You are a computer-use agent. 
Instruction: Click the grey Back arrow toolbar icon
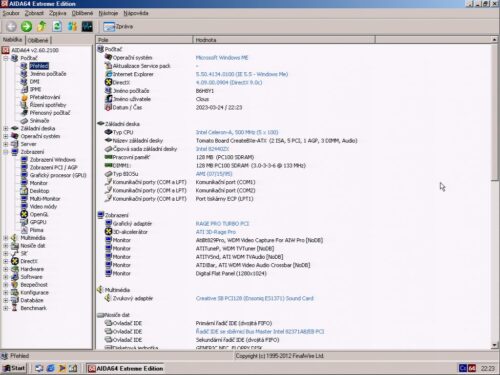tap(11, 26)
